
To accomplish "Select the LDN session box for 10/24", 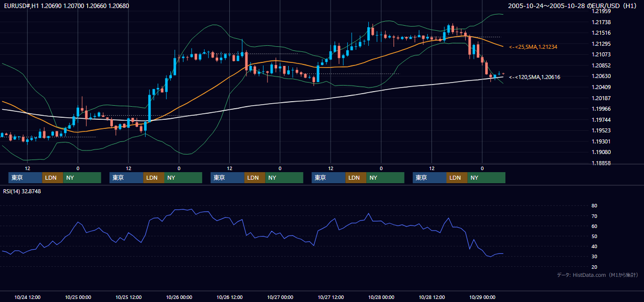I will (x=52, y=178).
